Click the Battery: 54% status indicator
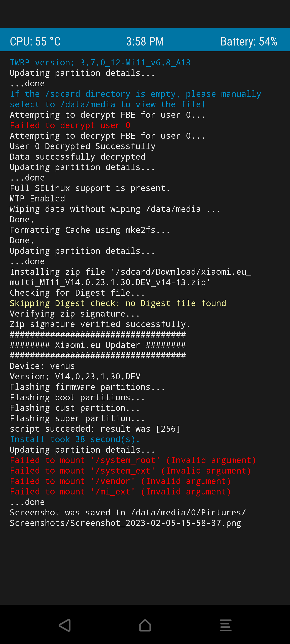 pos(249,41)
